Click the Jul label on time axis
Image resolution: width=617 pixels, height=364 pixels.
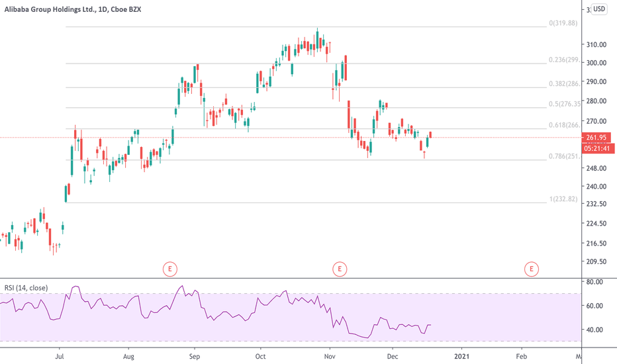click(60, 357)
